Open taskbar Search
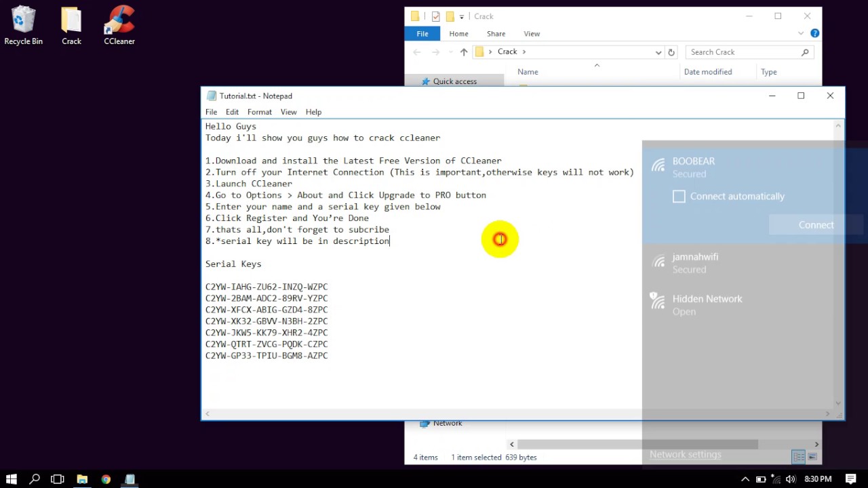Image resolution: width=868 pixels, height=488 pixels. 35,479
